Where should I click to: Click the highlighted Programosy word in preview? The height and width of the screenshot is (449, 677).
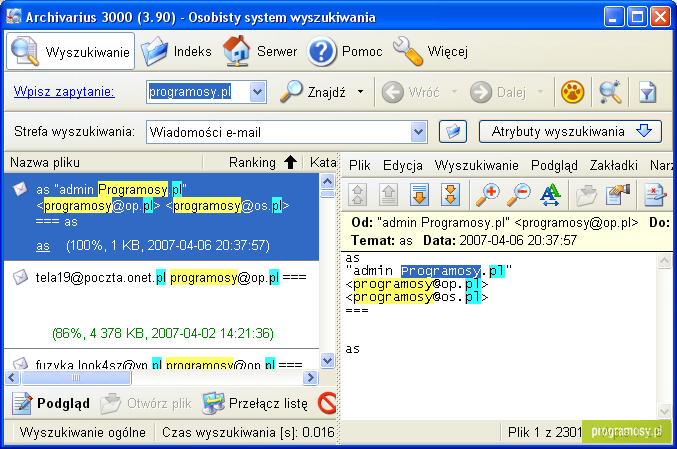pyautogui.click(x=440, y=271)
